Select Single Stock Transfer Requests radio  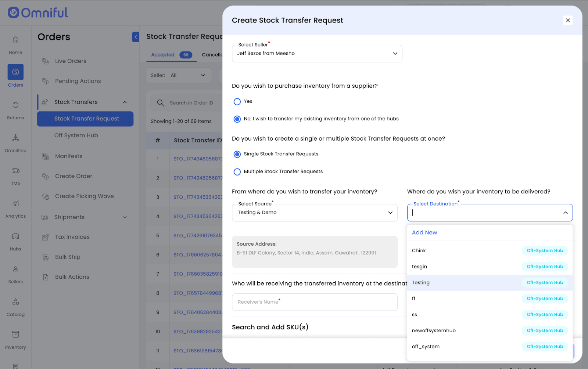click(x=237, y=154)
